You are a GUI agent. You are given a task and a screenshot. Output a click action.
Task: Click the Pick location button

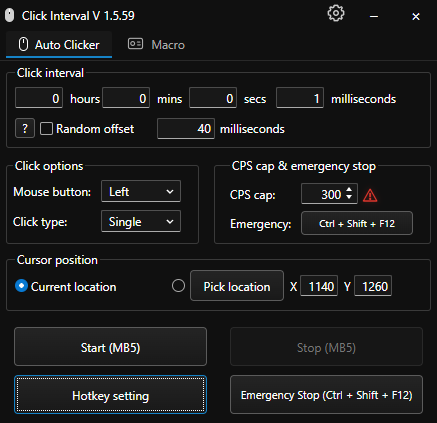coord(237,286)
